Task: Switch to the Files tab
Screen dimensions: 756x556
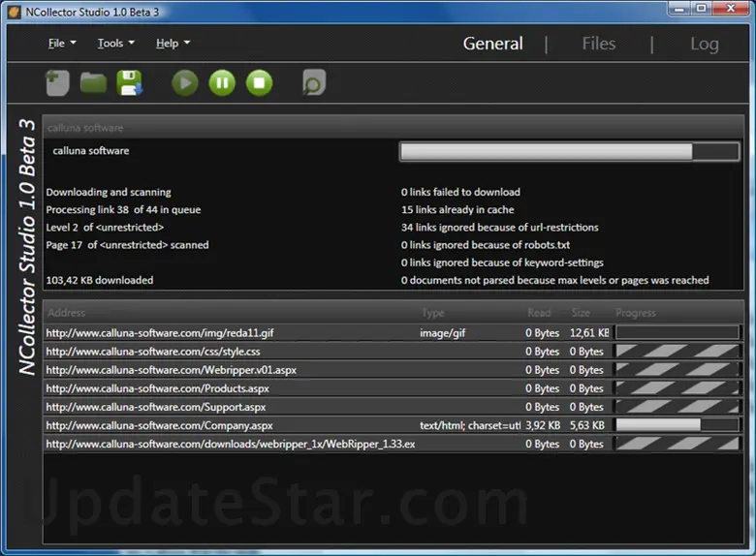Action: 599,44
